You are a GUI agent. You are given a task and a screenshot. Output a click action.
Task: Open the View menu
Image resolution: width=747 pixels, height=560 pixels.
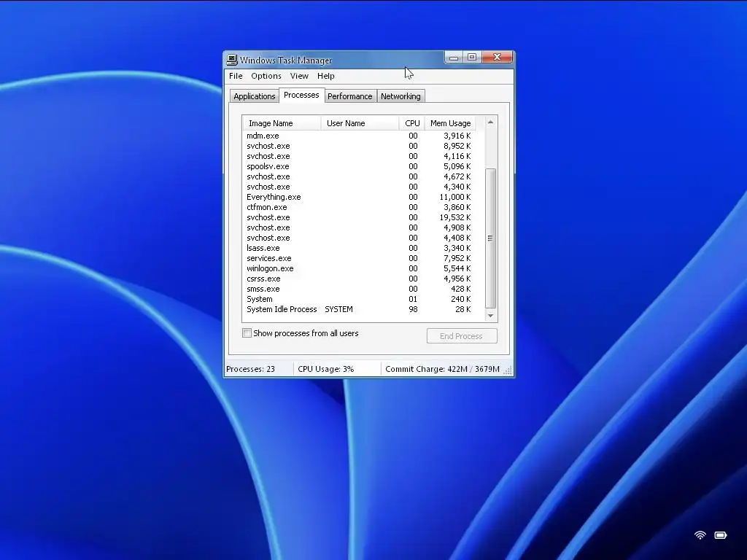pyautogui.click(x=299, y=76)
